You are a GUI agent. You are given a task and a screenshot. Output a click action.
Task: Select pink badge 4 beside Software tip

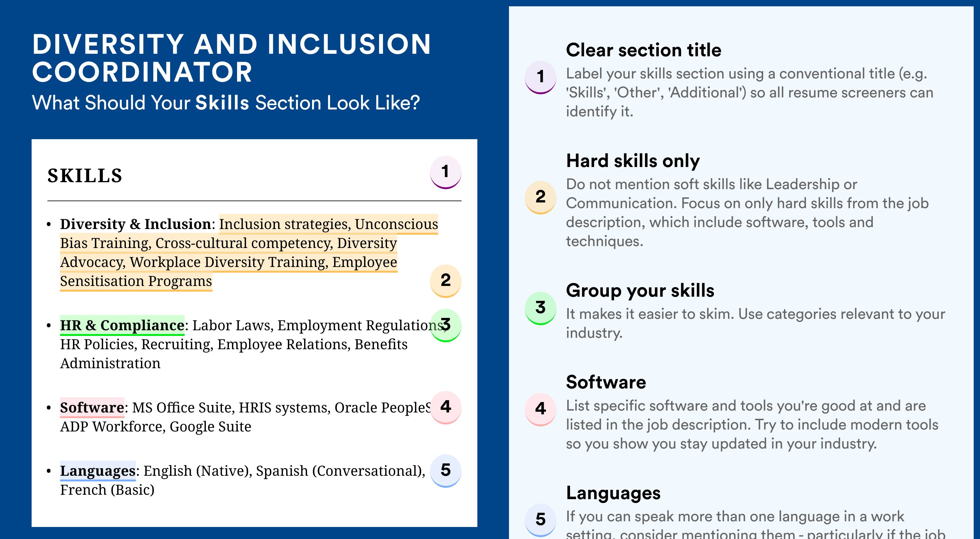pyautogui.click(x=541, y=409)
